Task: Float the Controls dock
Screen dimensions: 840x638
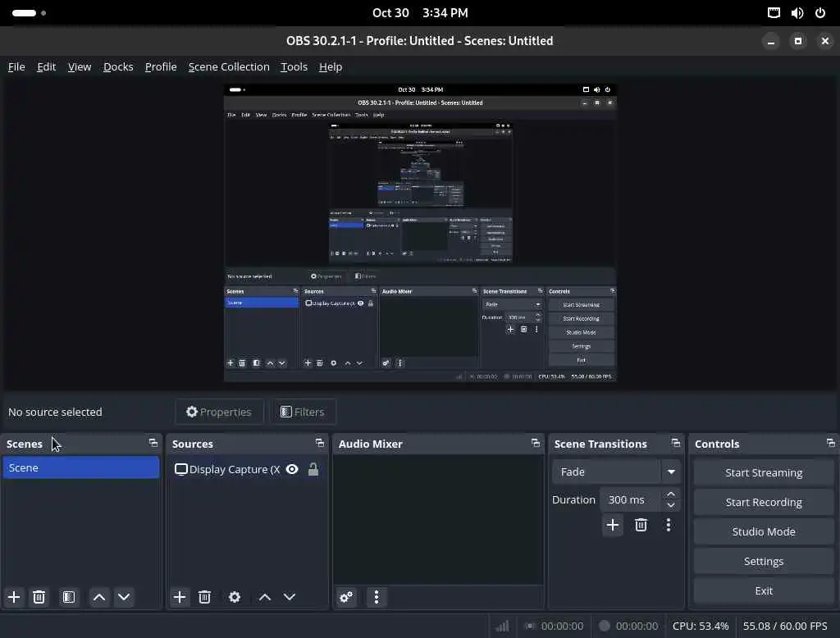Action: [831, 443]
